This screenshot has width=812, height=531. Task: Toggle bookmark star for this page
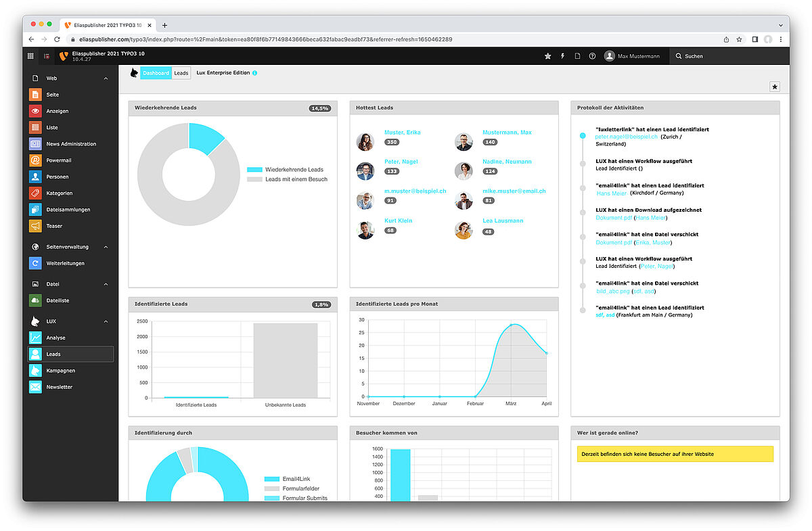(x=775, y=87)
